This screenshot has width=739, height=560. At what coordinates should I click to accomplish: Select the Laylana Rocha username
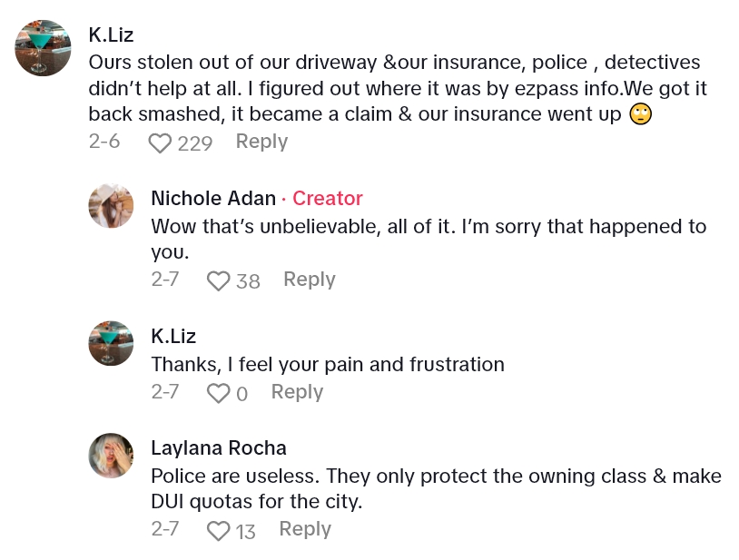click(218, 448)
